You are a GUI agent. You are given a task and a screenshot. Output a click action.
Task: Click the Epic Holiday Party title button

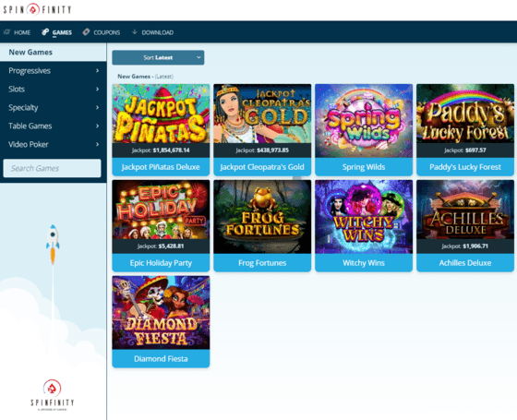(x=161, y=263)
